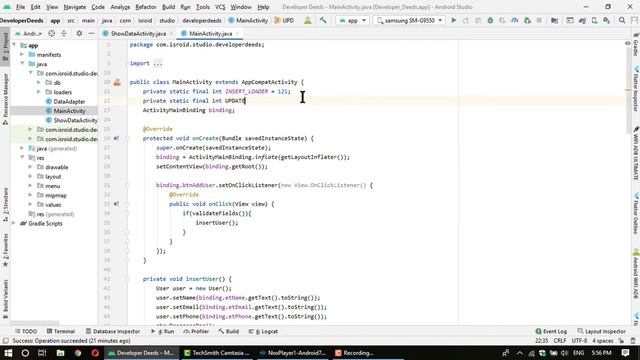Toggle the Build Variants tool window
This screenshot has height=360, width=640.
click(x=5, y=299)
